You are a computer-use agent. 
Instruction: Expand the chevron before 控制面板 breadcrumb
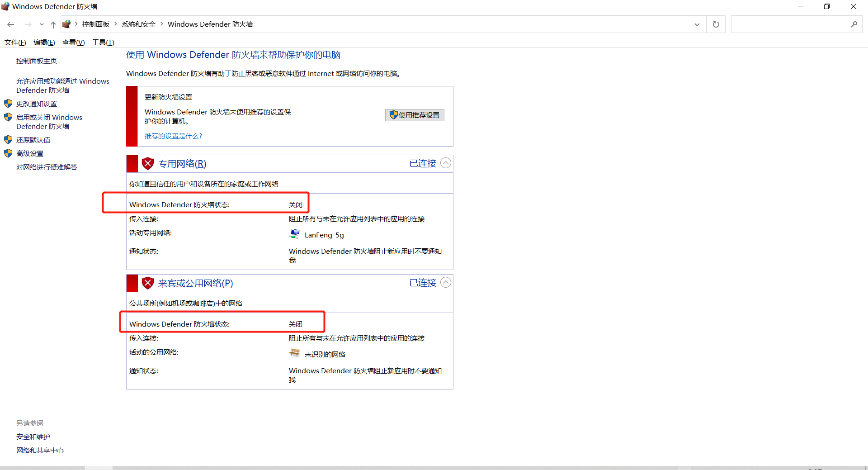click(x=76, y=24)
